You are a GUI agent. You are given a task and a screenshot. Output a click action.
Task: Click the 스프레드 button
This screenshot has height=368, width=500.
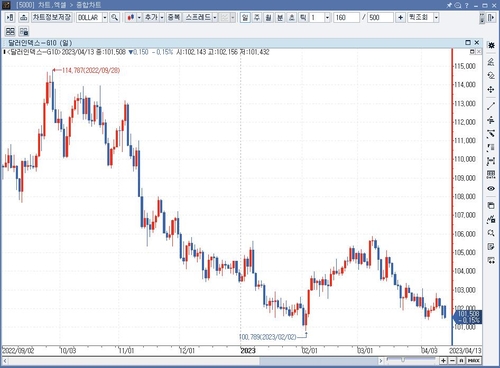(x=198, y=17)
